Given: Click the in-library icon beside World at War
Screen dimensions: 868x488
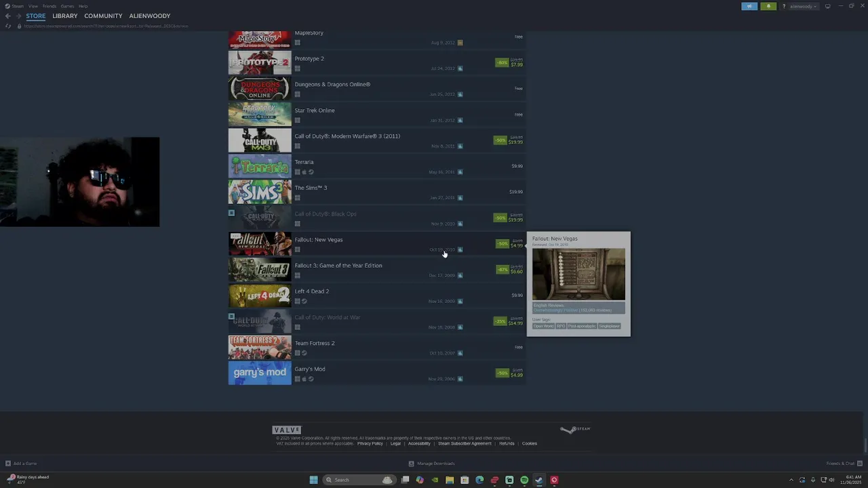Looking at the screenshot, I should (231, 317).
